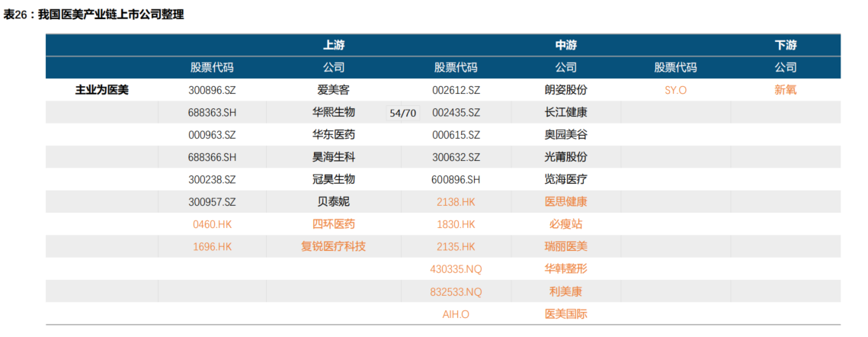Select company name 华韩整形
868x337 pixels.
(x=566, y=269)
